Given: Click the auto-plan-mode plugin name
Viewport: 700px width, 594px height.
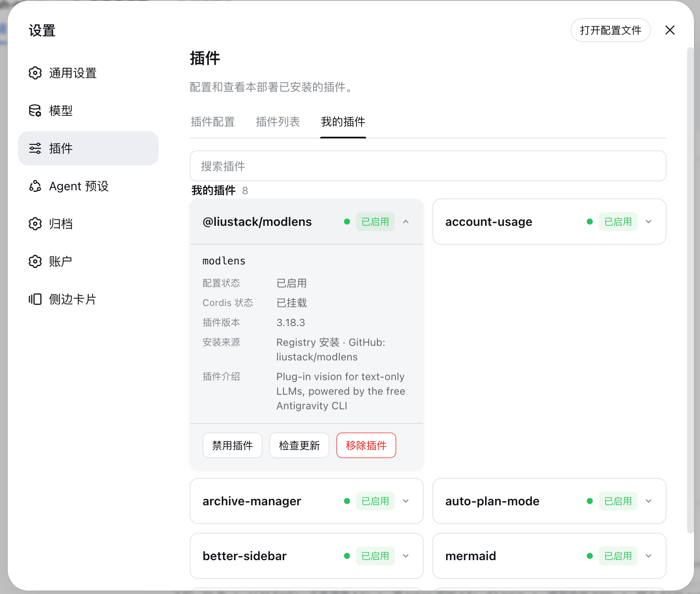Looking at the screenshot, I should click(x=492, y=501).
